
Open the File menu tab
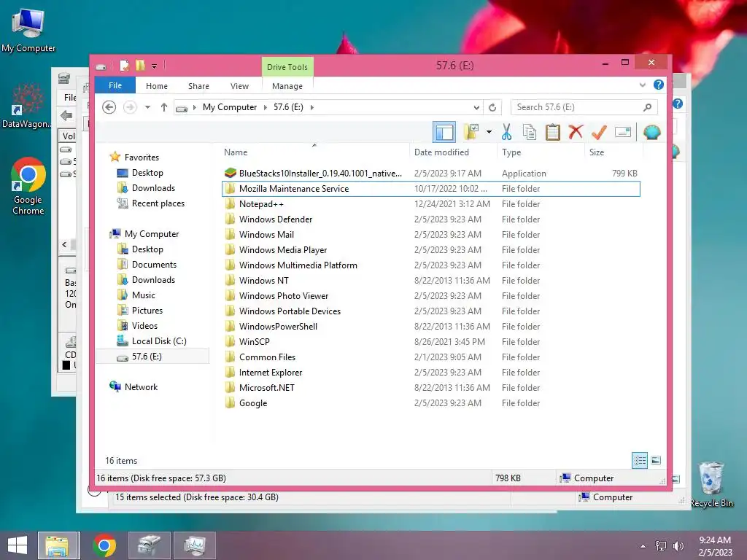pos(115,85)
